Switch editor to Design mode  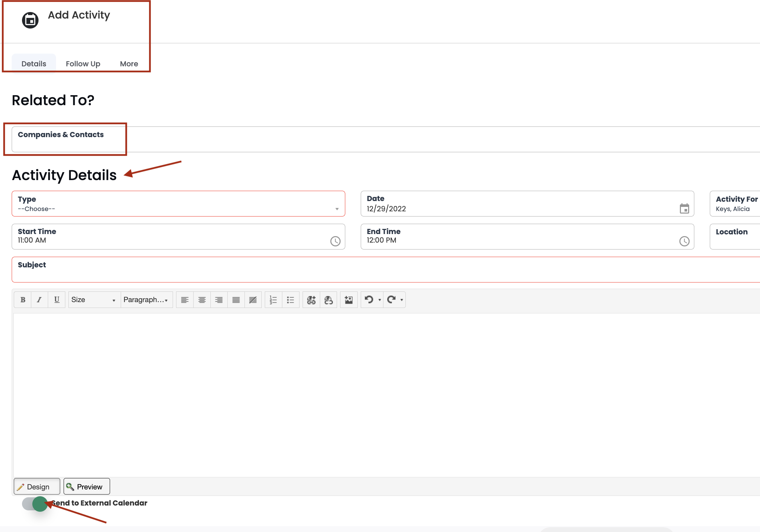(x=37, y=487)
